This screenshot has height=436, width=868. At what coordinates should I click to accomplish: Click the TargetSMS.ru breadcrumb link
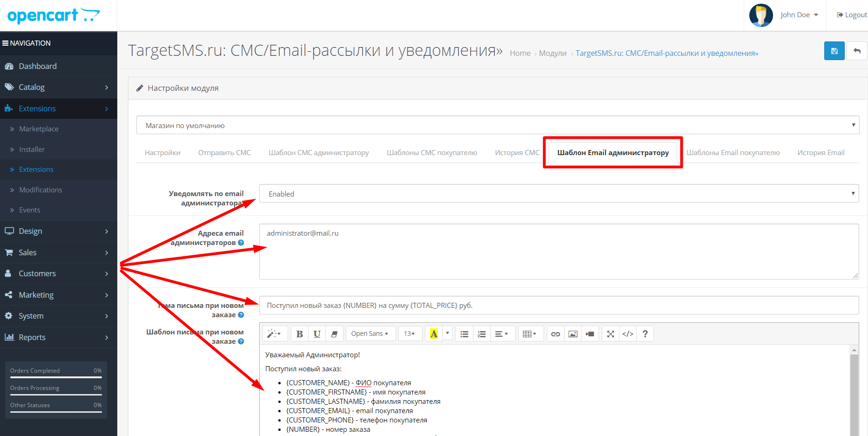(667, 53)
